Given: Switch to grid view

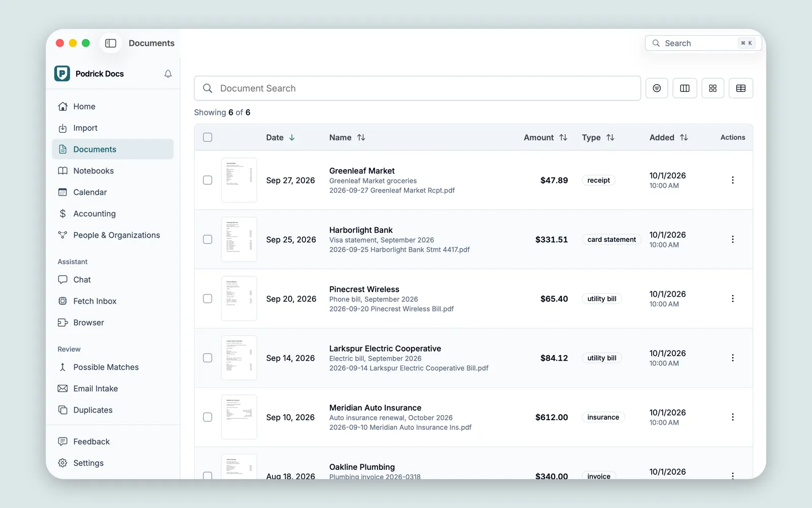Looking at the screenshot, I should [713, 88].
